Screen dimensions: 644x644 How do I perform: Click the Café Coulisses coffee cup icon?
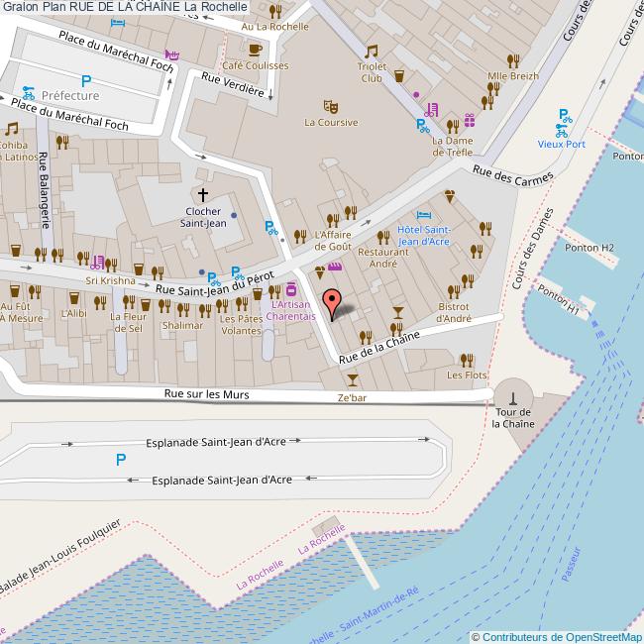pos(255,49)
